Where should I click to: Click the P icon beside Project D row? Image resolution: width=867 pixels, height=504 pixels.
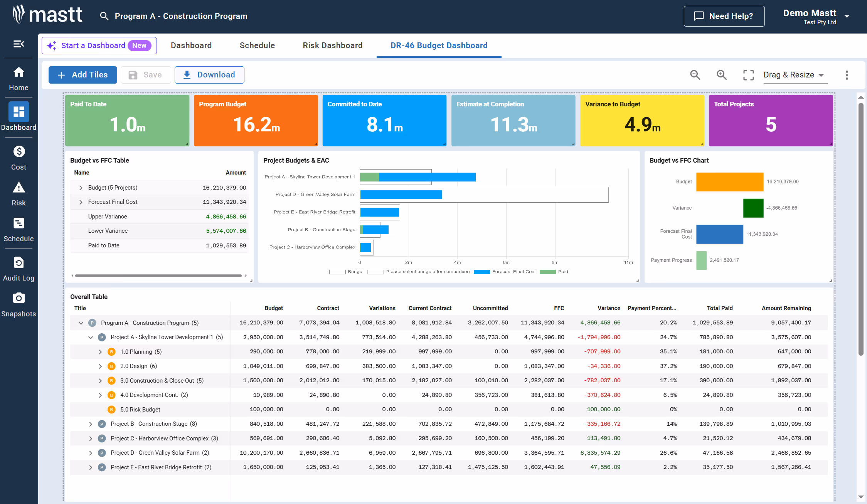[102, 453]
